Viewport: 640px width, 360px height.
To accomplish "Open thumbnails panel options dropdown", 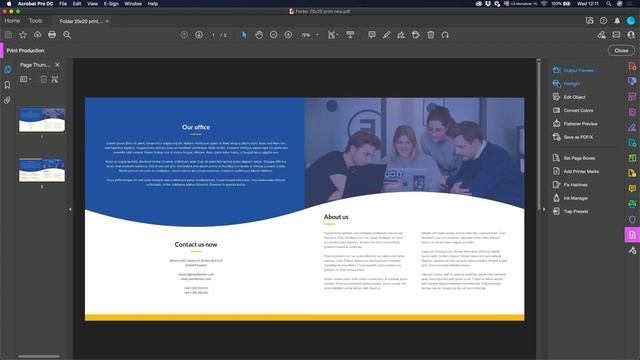I will point(26,79).
